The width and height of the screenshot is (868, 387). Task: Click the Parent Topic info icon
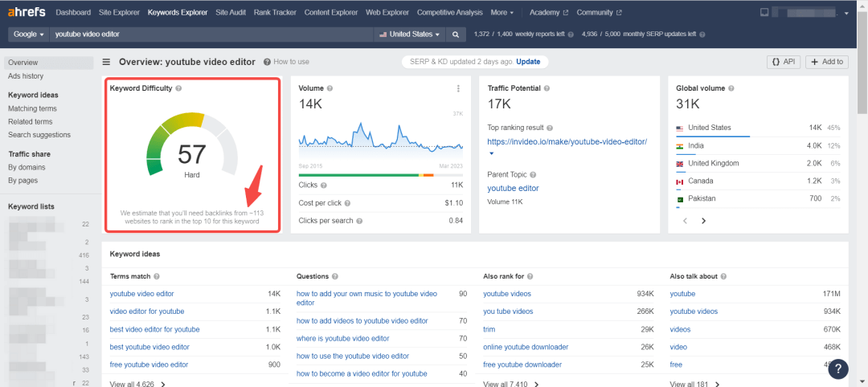point(533,175)
